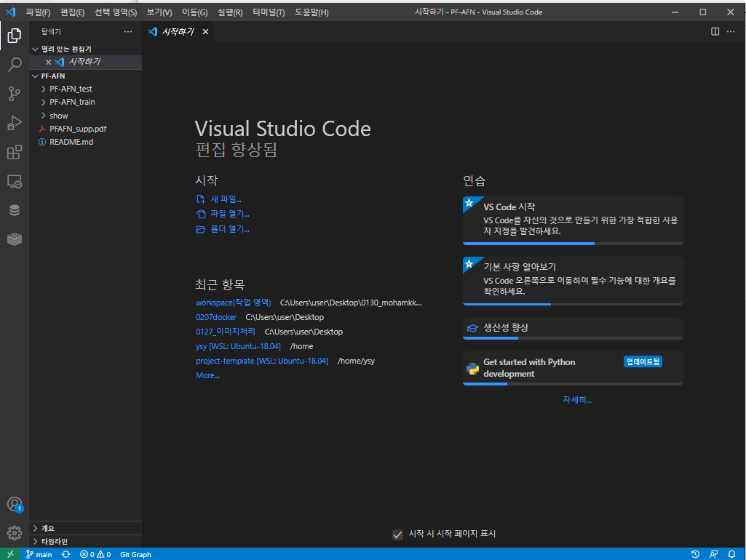
Task: Click the 업데이트됨 badge on Python card
Action: coord(643,361)
